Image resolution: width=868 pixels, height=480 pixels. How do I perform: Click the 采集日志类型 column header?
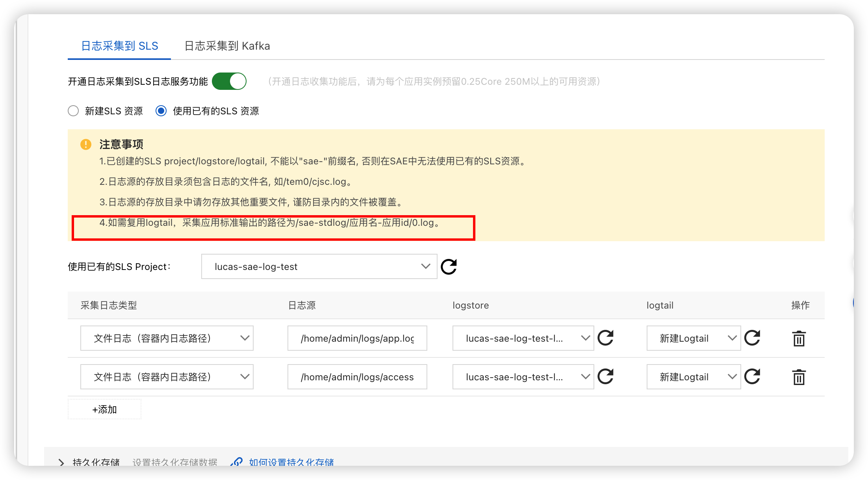[x=109, y=305]
